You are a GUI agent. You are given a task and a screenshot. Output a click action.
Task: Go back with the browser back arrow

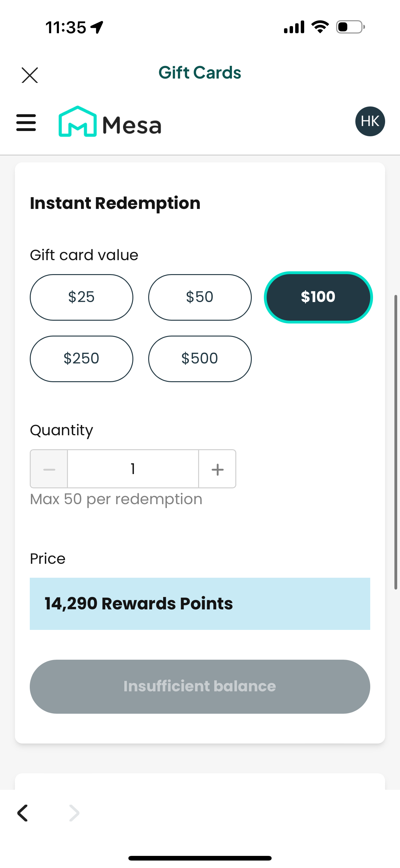pyautogui.click(x=23, y=813)
